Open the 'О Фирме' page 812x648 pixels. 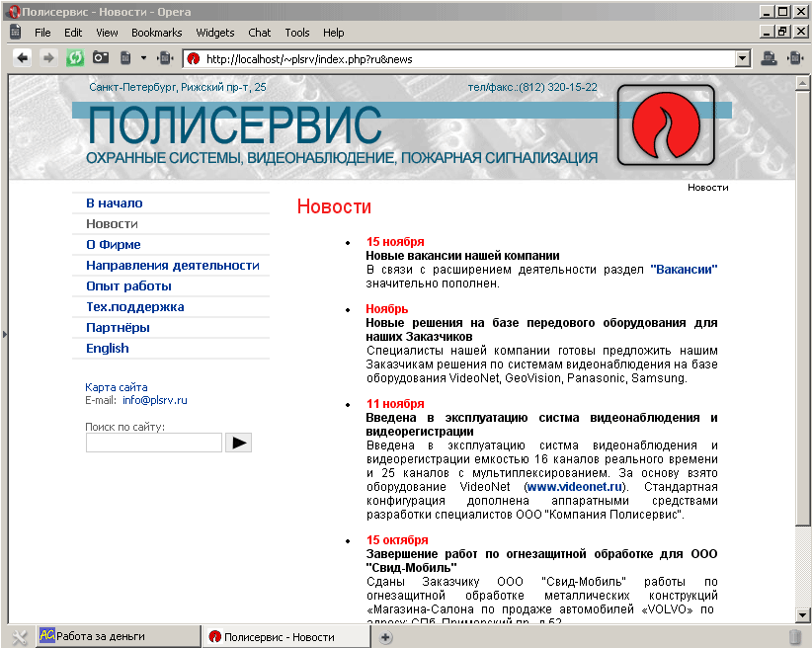(x=114, y=245)
